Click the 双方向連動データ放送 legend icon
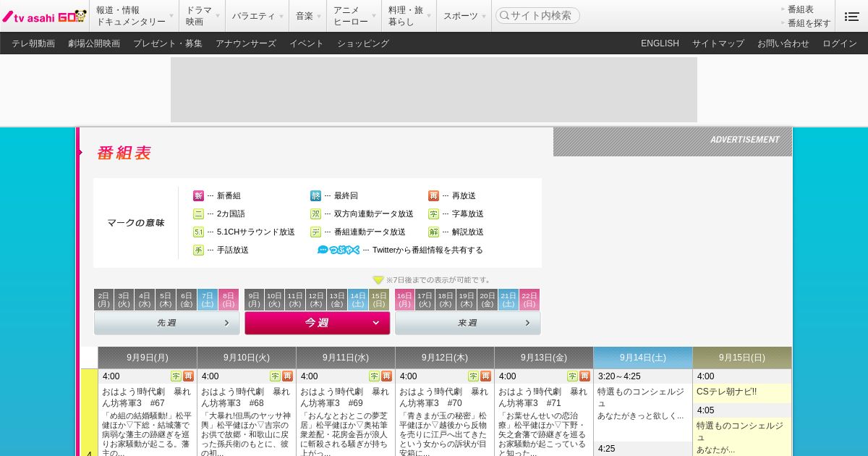The height and width of the screenshot is (456, 868). [315, 214]
